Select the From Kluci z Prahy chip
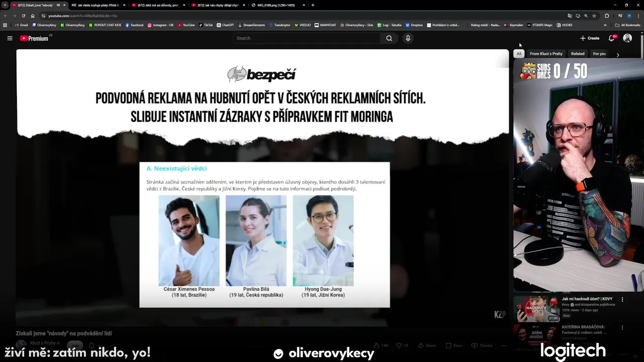 pos(546,53)
